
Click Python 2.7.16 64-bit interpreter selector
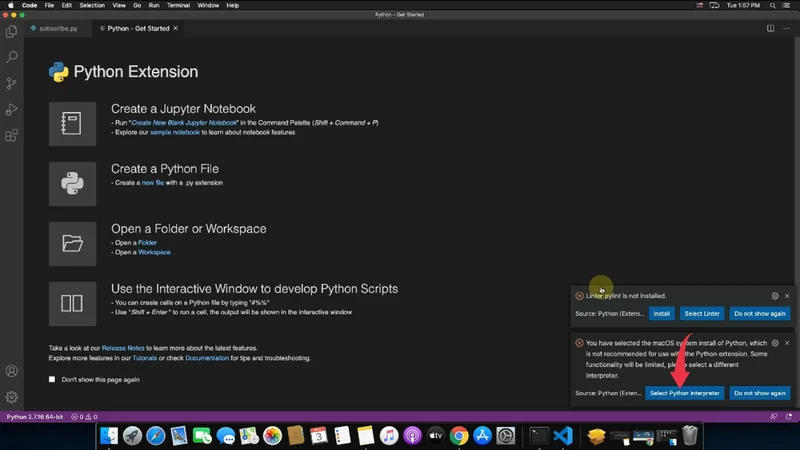point(35,416)
